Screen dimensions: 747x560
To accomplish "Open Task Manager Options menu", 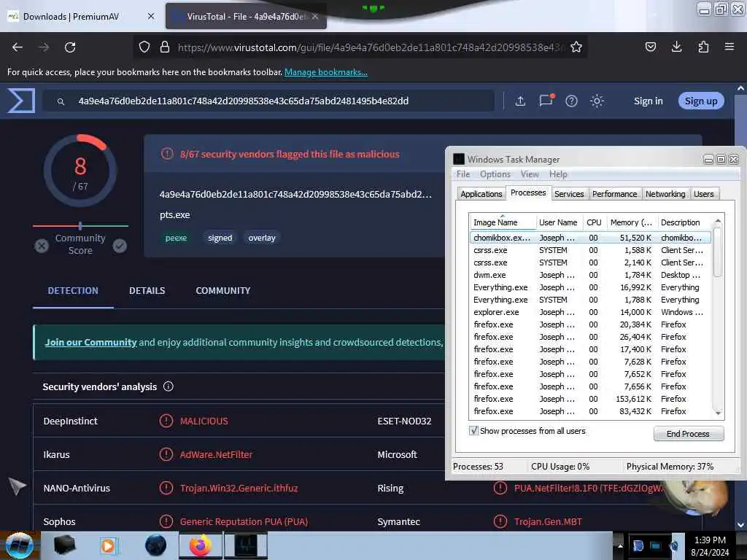I will click(x=495, y=174).
